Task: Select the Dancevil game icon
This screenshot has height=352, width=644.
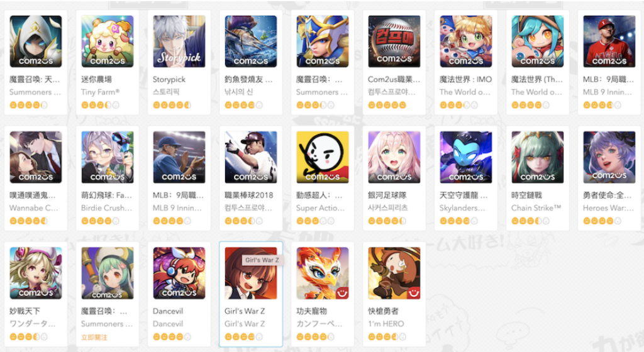Action: pos(179,273)
